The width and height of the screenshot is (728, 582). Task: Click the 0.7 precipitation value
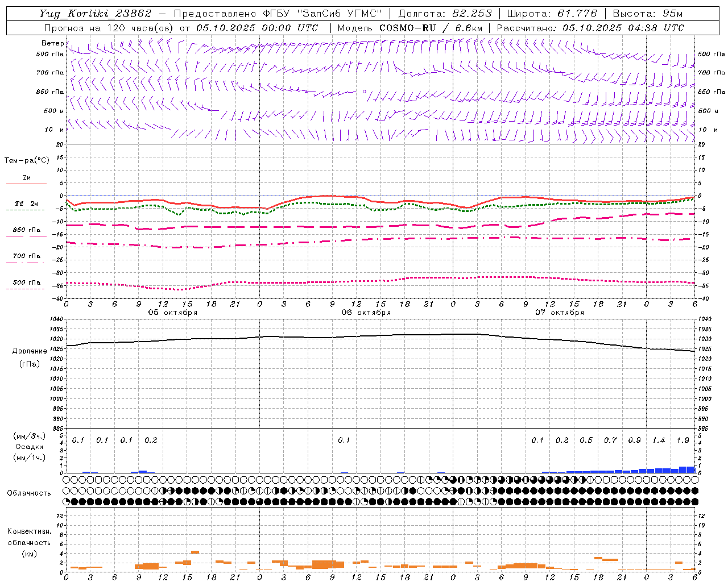pyautogui.click(x=610, y=440)
